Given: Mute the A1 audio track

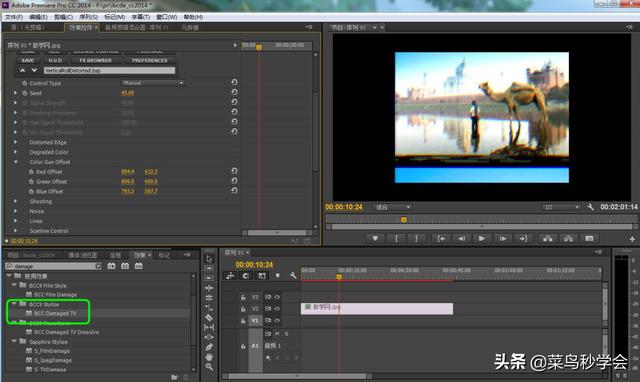Looking at the screenshot, I should click(277, 334).
